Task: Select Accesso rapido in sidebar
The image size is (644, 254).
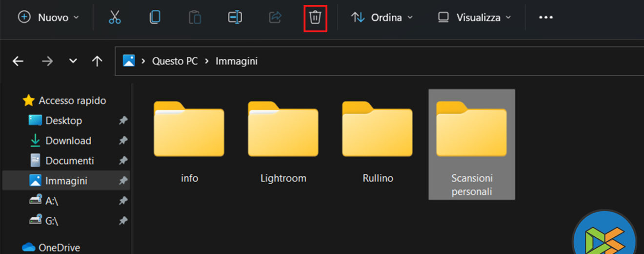Action: 65,101
